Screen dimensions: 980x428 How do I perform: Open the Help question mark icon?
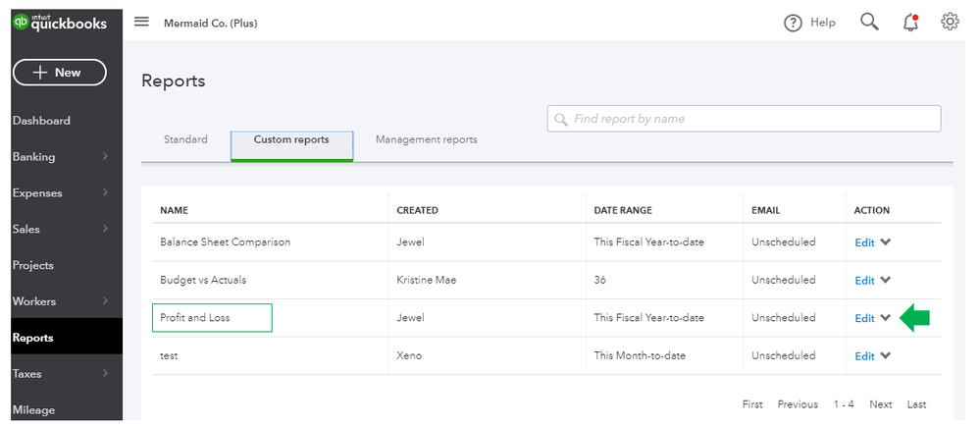tap(793, 23)
